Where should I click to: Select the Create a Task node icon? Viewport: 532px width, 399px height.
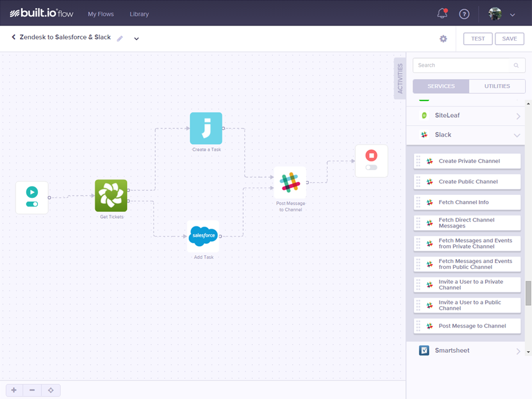(206, 128)
